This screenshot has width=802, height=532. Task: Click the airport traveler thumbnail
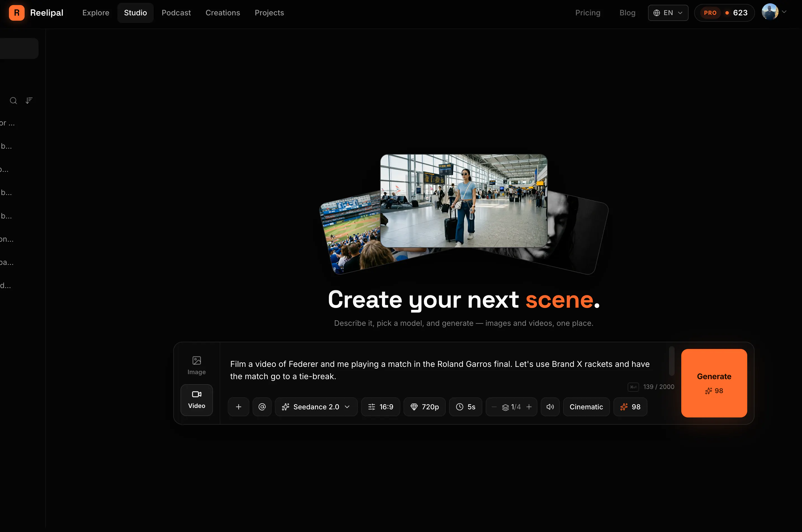point(463,201)
